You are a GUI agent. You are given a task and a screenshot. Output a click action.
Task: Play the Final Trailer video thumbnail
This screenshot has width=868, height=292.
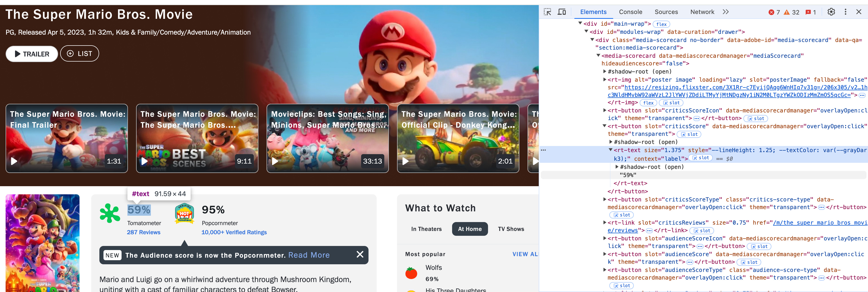click(14, 161)
